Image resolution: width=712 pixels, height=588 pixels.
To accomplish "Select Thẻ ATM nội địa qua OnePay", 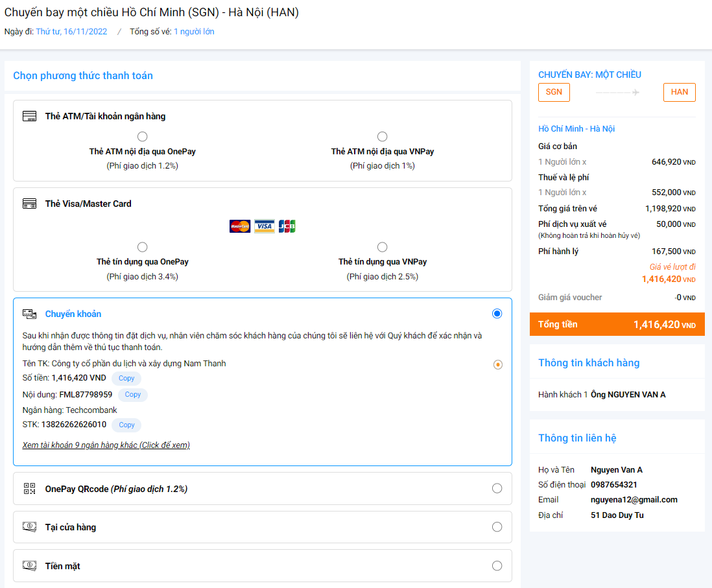I will point(143,137).
